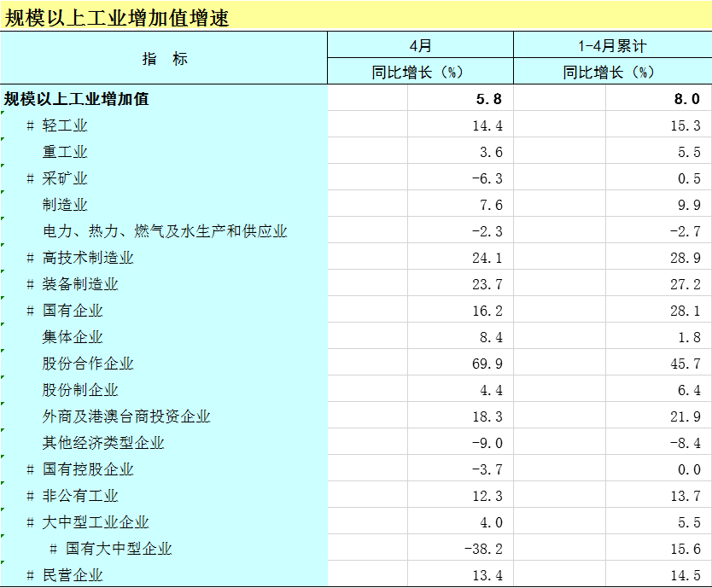This screenshot has width=712, height=588.
Task: Click the 非公有工业 row label
Action: pyautogui.click(x=80, y=496)
